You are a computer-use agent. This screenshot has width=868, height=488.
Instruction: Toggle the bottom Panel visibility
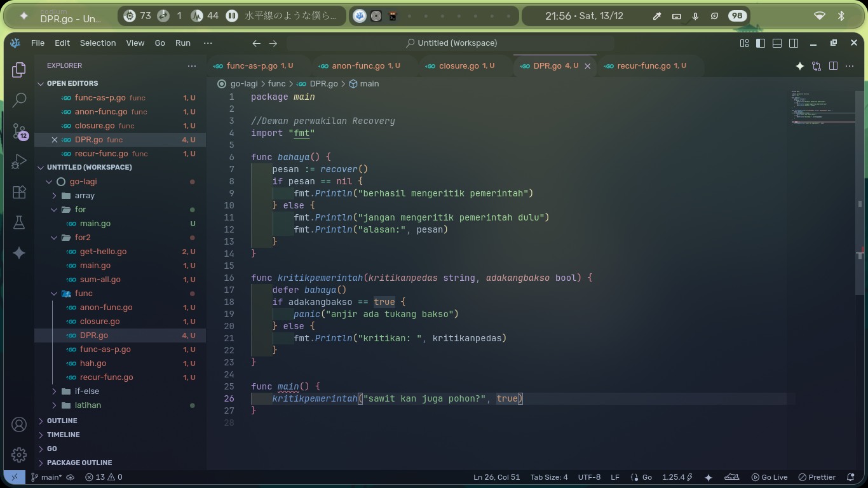[777, 43]
